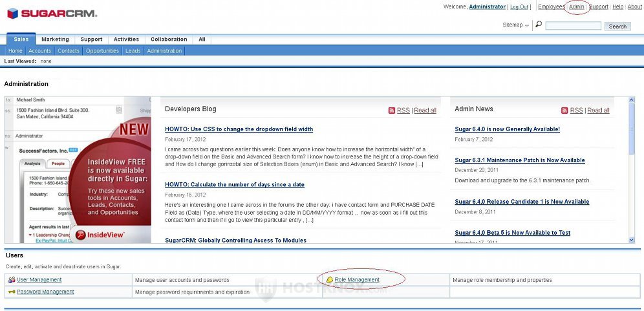Image resolution: width=644 pixels, height=311 pixels.
Task: Click the InsideView logo in the banner
Action: 100,235
